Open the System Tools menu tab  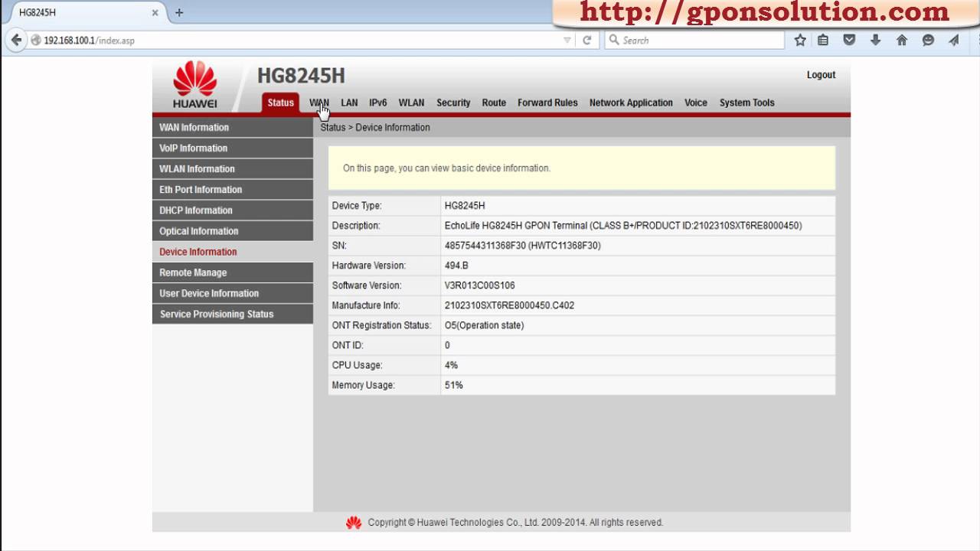(746, 103)
